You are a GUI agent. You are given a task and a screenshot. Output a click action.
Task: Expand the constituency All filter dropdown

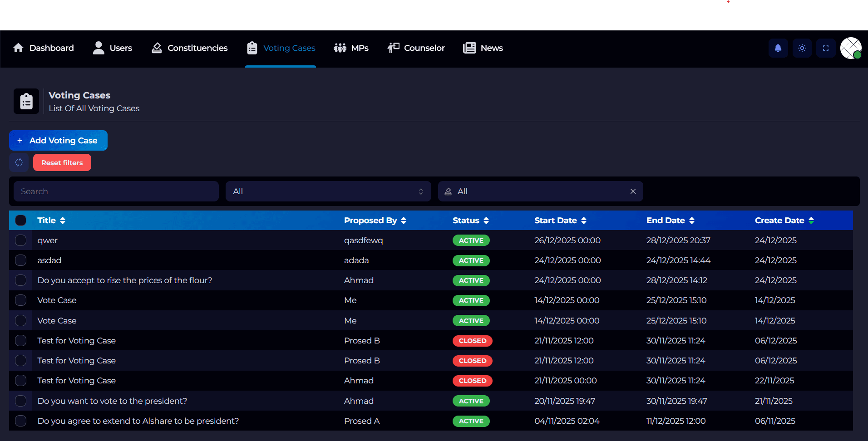[536, 191]
